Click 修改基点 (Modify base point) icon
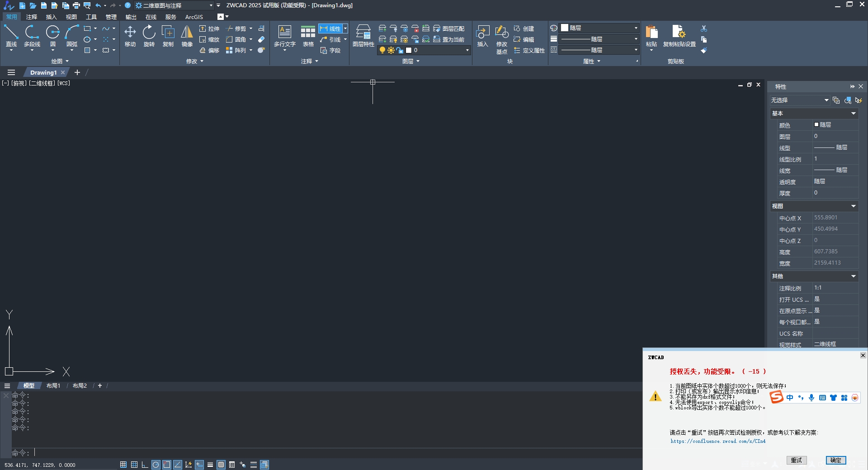Image resolution: width=868 pixels, height=470 pixels. [502, 39]
